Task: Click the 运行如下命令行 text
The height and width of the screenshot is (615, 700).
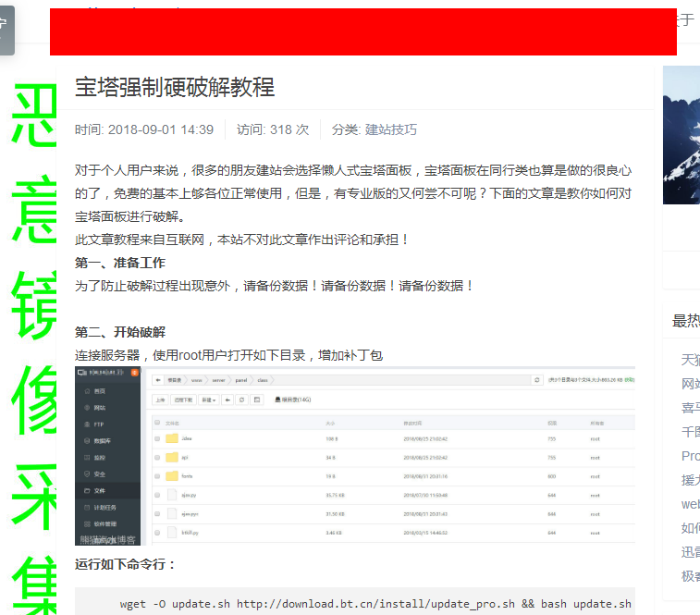Action: pos(125,564)
